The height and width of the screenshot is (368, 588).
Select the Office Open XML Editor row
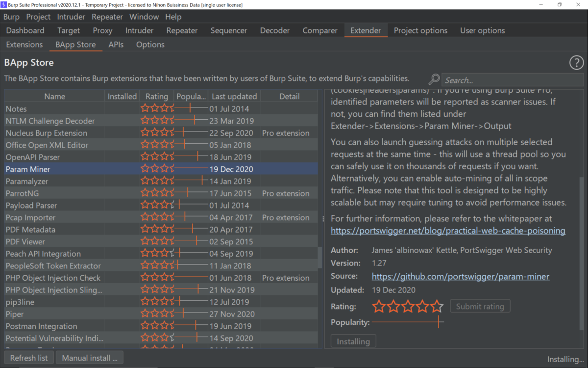(161, 145)
